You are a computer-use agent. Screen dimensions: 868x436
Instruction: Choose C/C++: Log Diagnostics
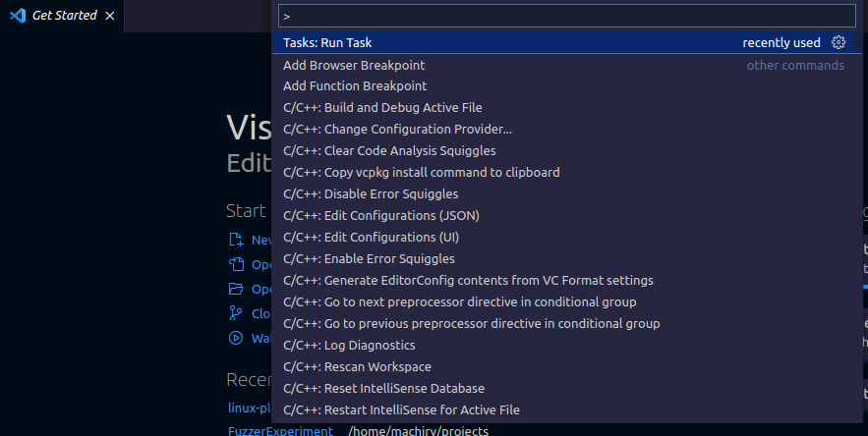pyautogui.click(x=567, y=346)
